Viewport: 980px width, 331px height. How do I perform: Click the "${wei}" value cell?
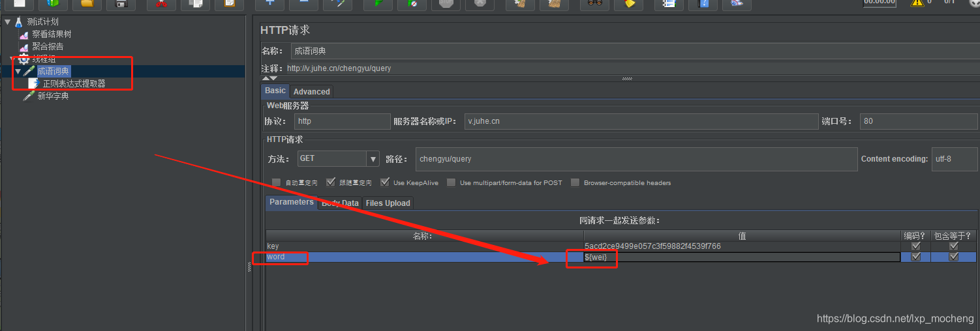point(742,257)
